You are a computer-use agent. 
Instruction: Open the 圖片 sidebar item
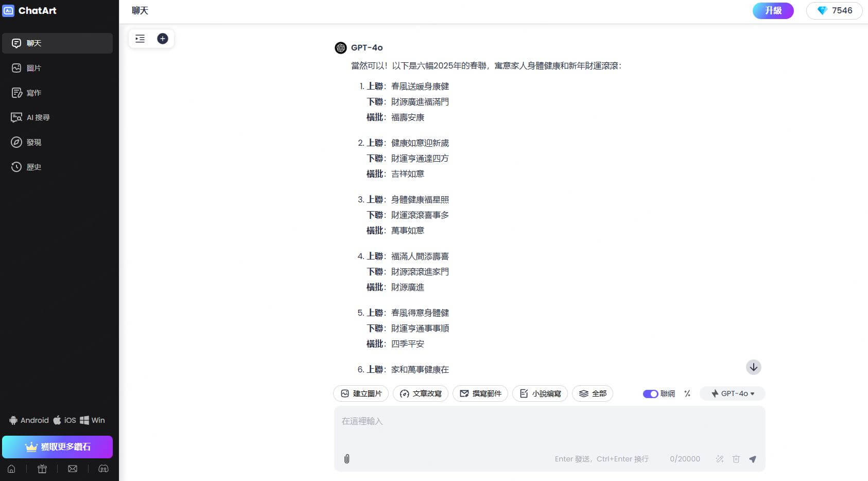[x=57, y=68]
